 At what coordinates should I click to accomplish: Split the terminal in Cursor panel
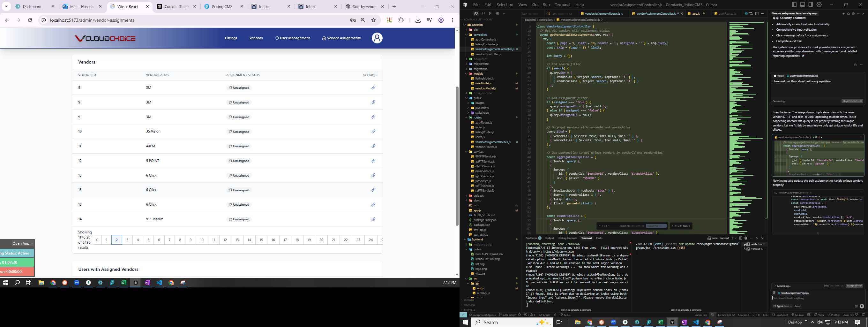(741, 238)
